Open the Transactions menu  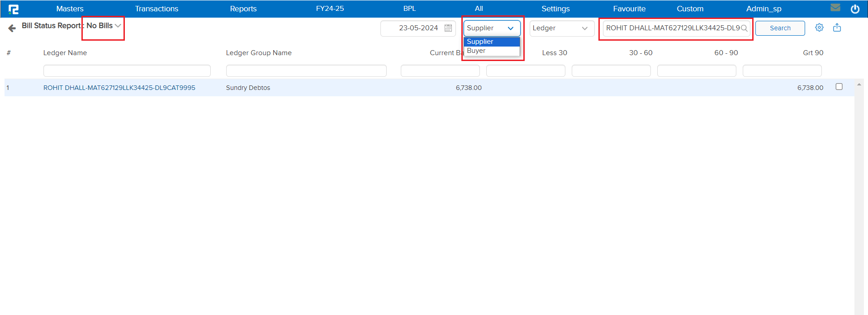(x=157, y=9)
